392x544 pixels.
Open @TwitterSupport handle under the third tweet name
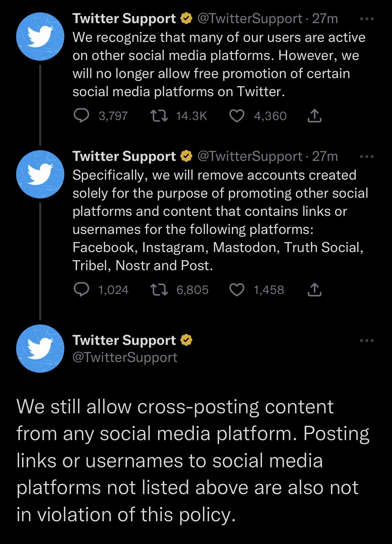(125, 357)
